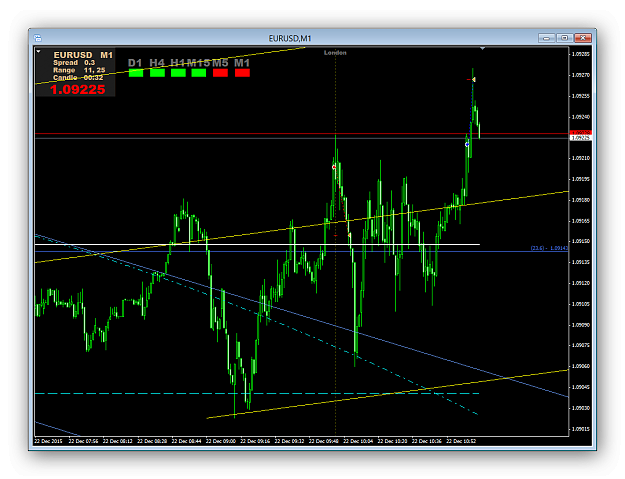Click the 1.09165 price scale label
Image resolution: width=625 pixels, height=479 pixels.
point(581,221)
